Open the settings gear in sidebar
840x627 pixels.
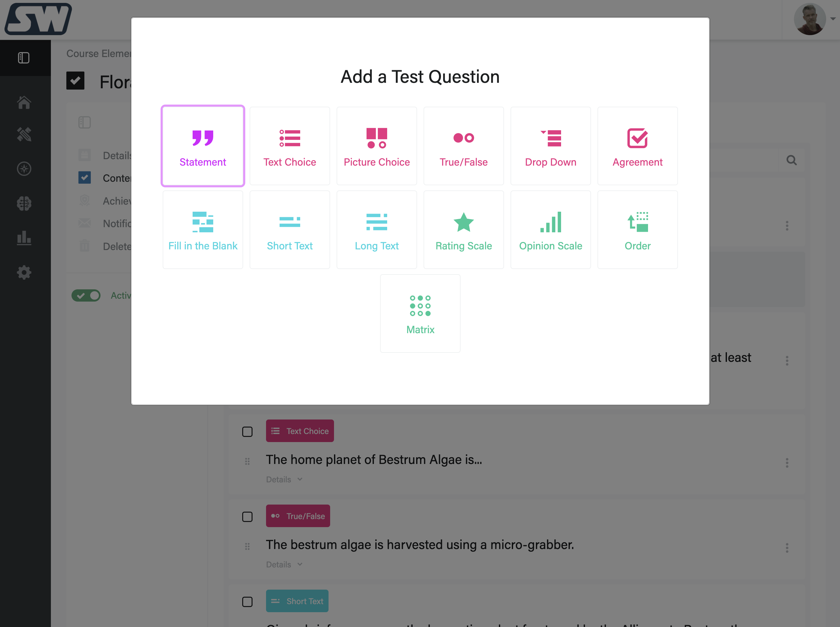pyautogui.click(x=24, y=273)
